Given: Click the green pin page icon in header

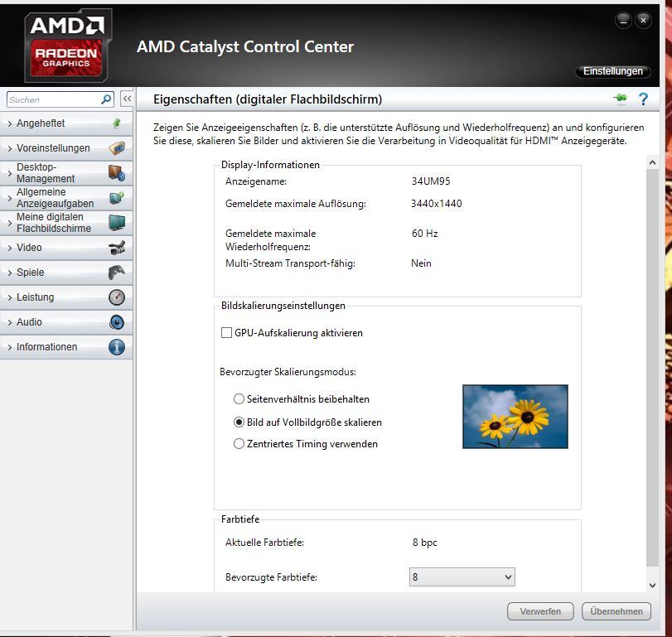Looking at the screenshot, I should click(x=620, y=99).
